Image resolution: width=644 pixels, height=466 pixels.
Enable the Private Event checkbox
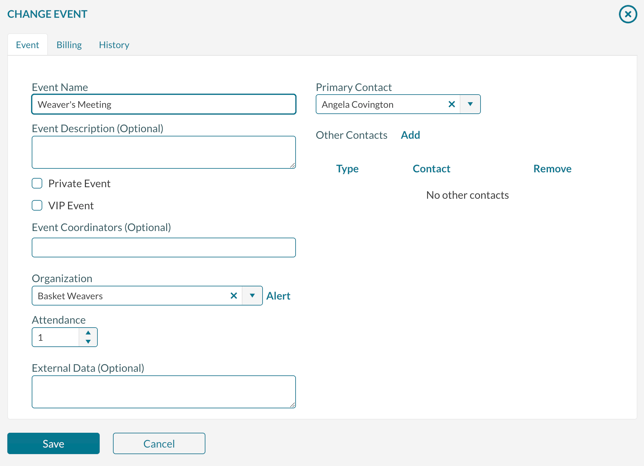[x=37, y=184]
